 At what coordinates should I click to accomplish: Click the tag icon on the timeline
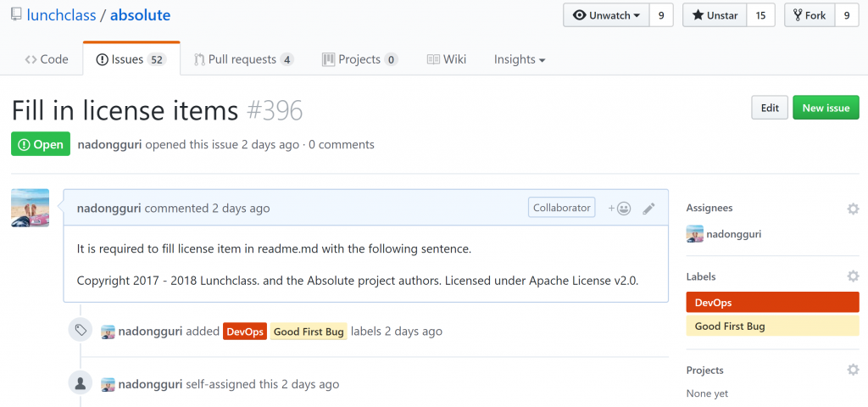tap(81, 331)
